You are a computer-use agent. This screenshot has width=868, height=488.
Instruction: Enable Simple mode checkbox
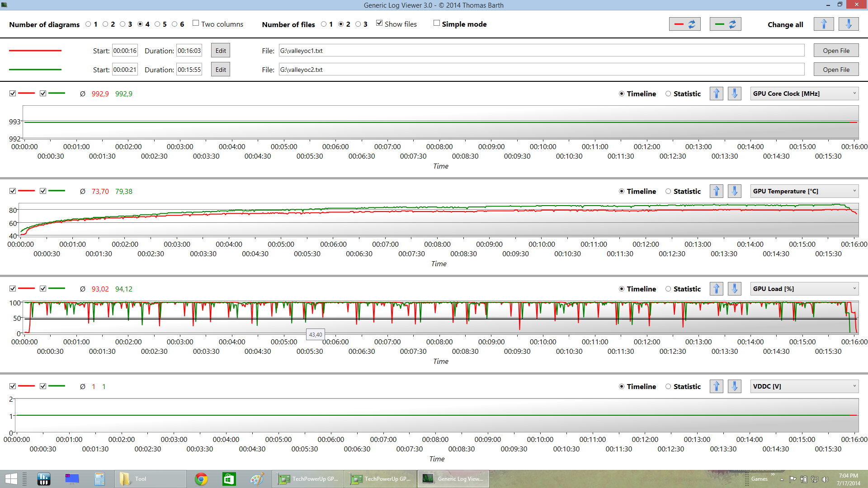point(437,23)
